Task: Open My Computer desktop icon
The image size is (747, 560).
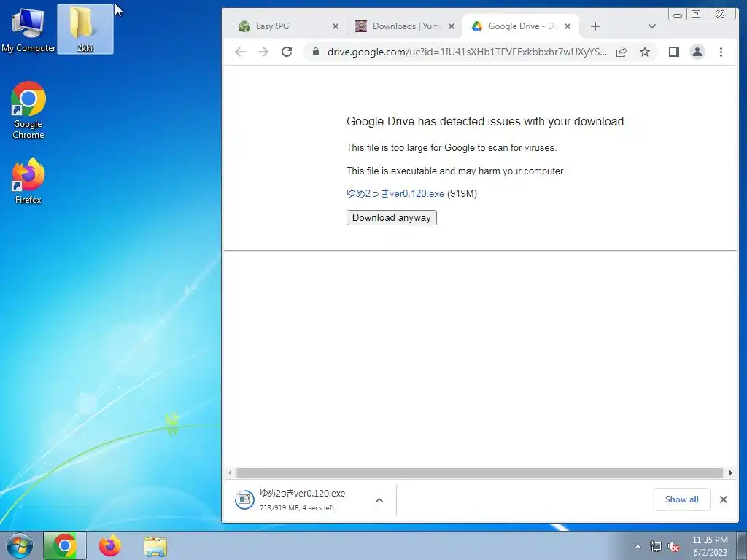Action: [28, 29]
